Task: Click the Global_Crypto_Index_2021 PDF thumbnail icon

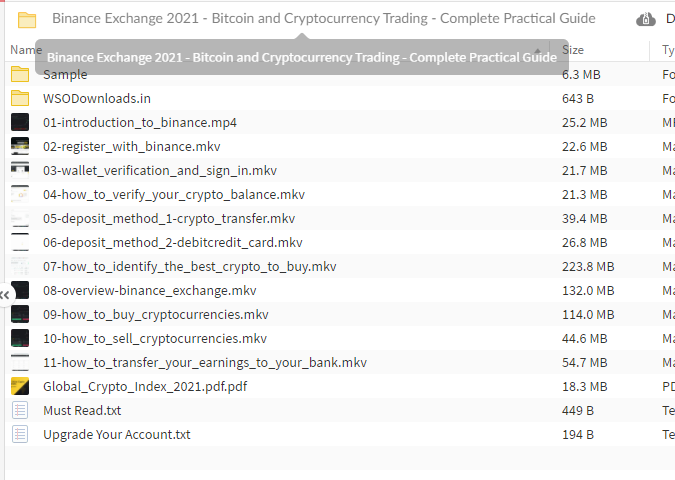Action: 20,386
